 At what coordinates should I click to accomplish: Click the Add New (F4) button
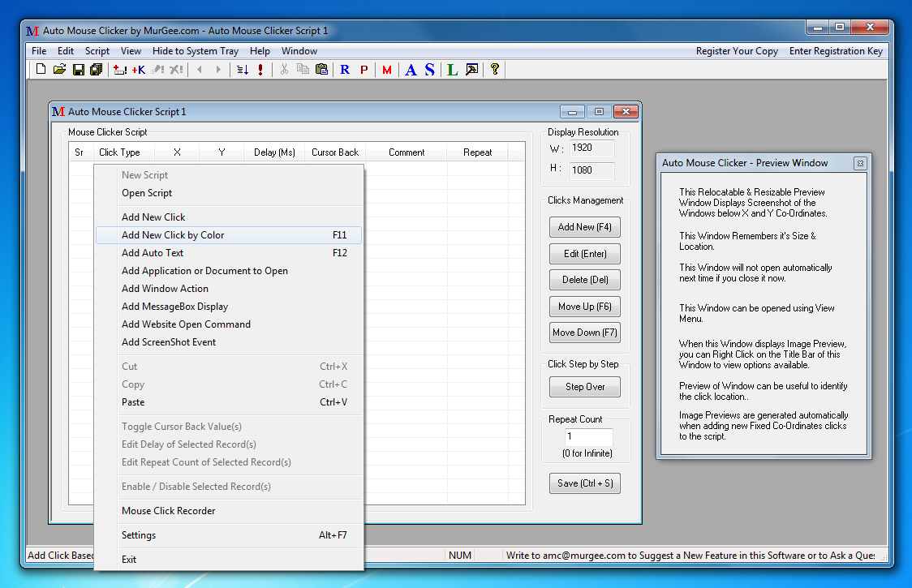point(585,227)
